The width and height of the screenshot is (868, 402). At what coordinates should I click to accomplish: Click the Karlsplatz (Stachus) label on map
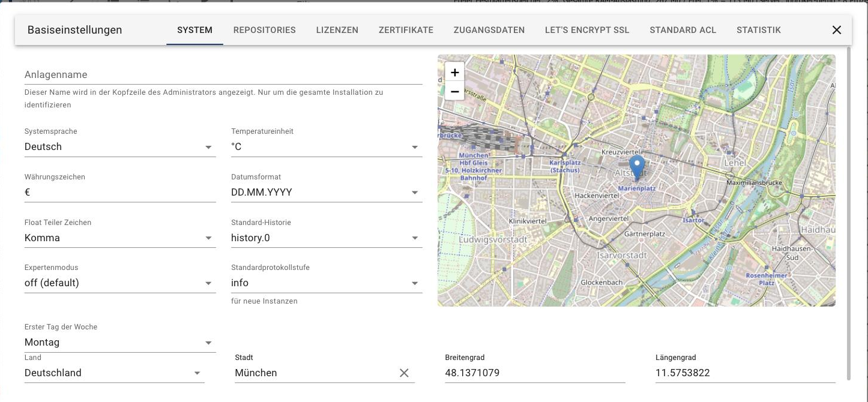pos(565,166)
